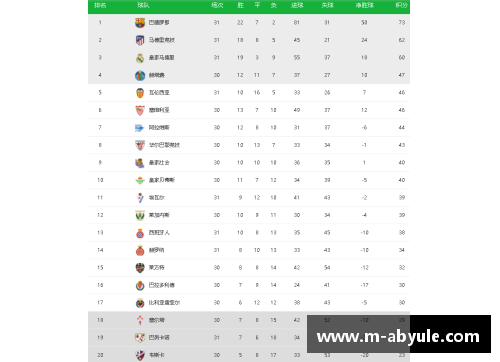Click the Sevilla crest in row 6
The width and height of the screenshot is (500, 362).
click(140, 110)
